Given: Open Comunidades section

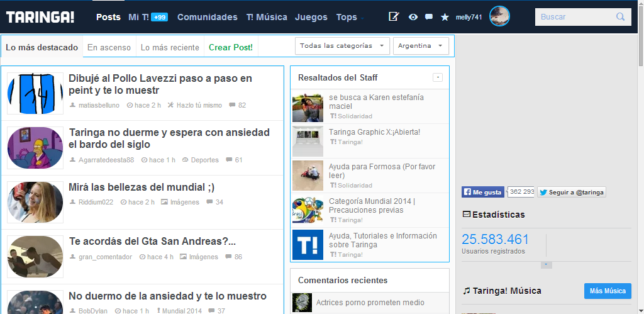Looking at the screenshot, I should [208, 17].
